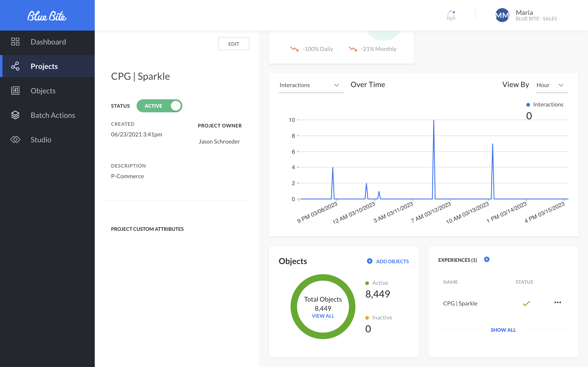The height and width of the screenshot is (367, 588).
Task: Click the notification bell icon
Action: (x=451, y=15)
